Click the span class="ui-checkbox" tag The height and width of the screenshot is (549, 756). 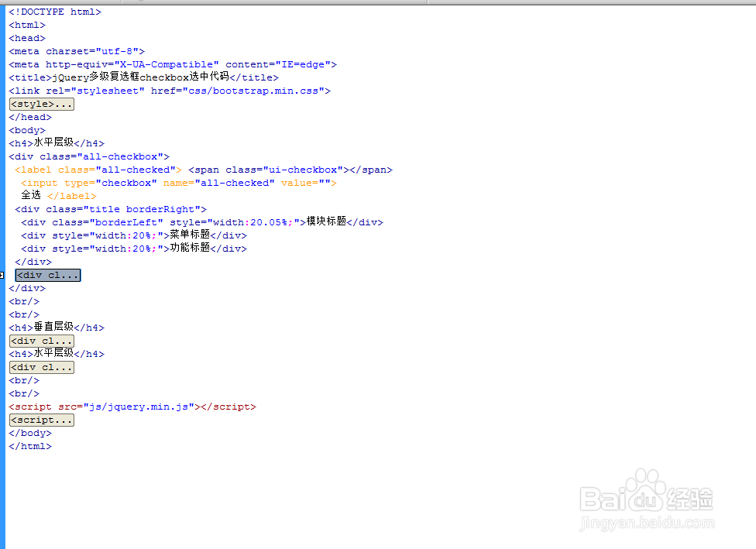coord(290,170)
